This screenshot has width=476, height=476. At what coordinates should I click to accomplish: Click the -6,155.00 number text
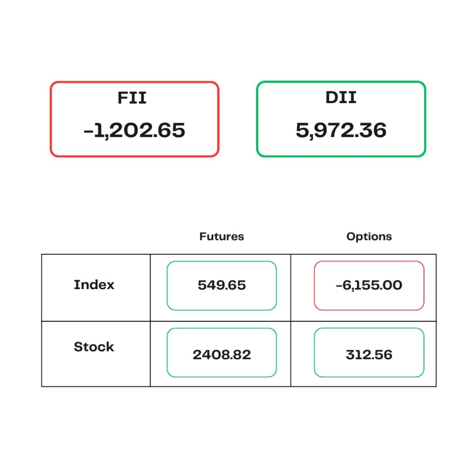pos(369,285)
